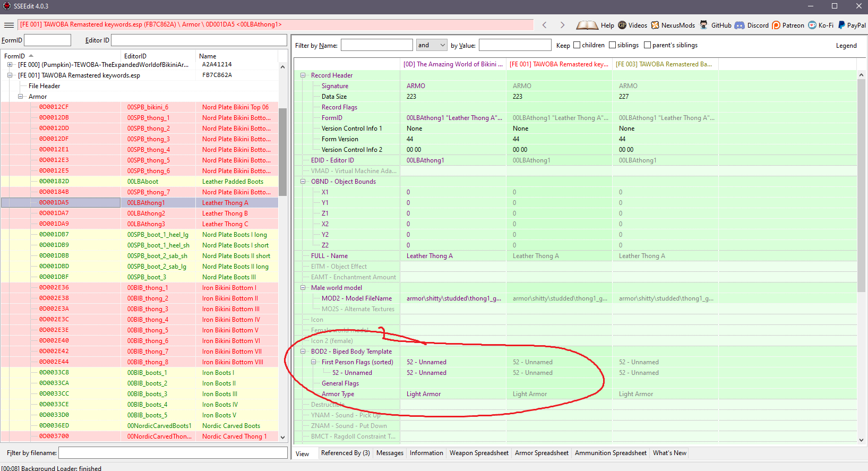Image resolution: width=868 pixels, height=471 pixels.
Task: Select [FE 003] TAWOBA Remastered Ba... column header
Action: tap(665, 64)
